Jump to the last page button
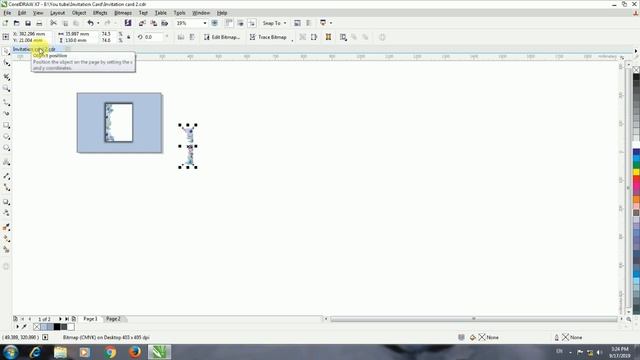Viewport: 640px width, 360px height. [x=67, y=319]
